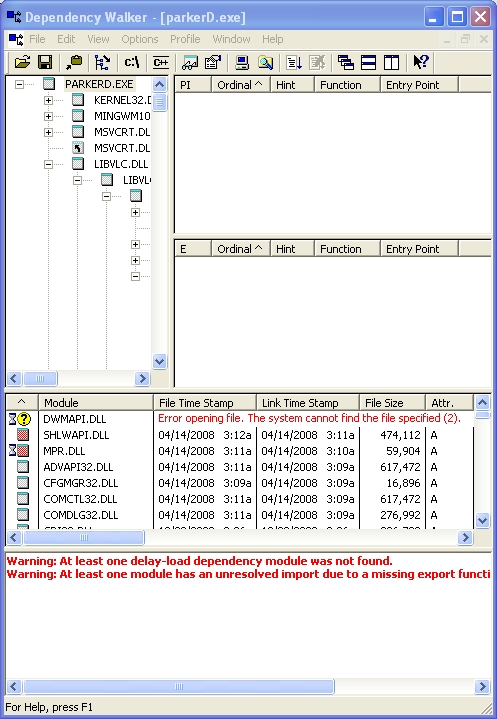Open the Window menu
Viewport: 497px width, 719px height.
coord(231,39)
